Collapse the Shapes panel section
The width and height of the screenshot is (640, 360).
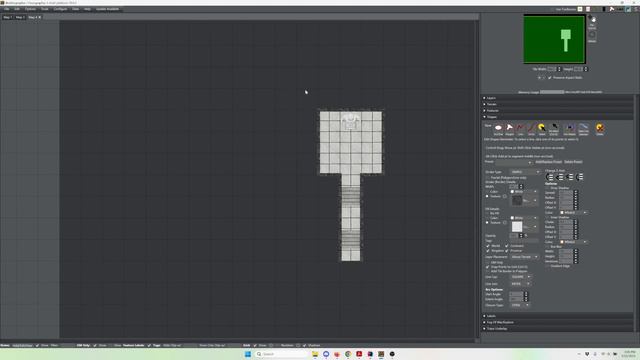pyautogui.click(x=558, y=117)
